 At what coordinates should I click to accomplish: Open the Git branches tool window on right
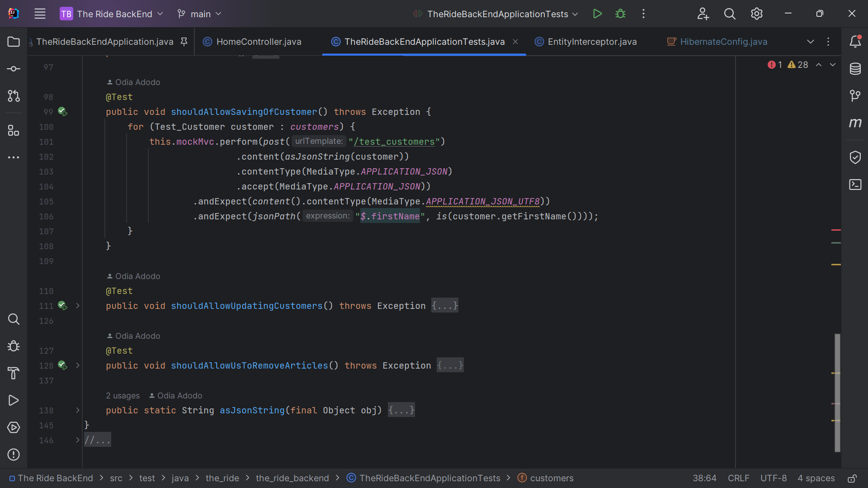(x=855, y=95)
